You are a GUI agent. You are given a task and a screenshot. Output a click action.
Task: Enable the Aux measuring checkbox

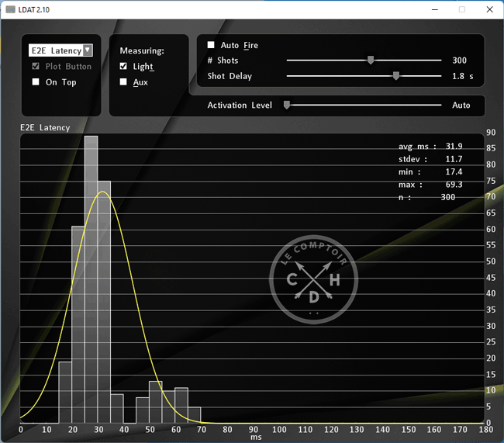[124, 82]
